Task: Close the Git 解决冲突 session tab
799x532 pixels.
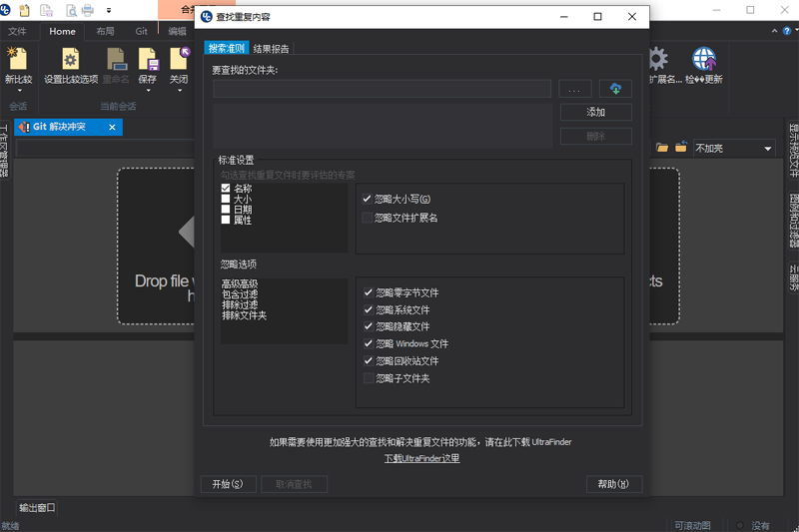Action: pos(112,128)
